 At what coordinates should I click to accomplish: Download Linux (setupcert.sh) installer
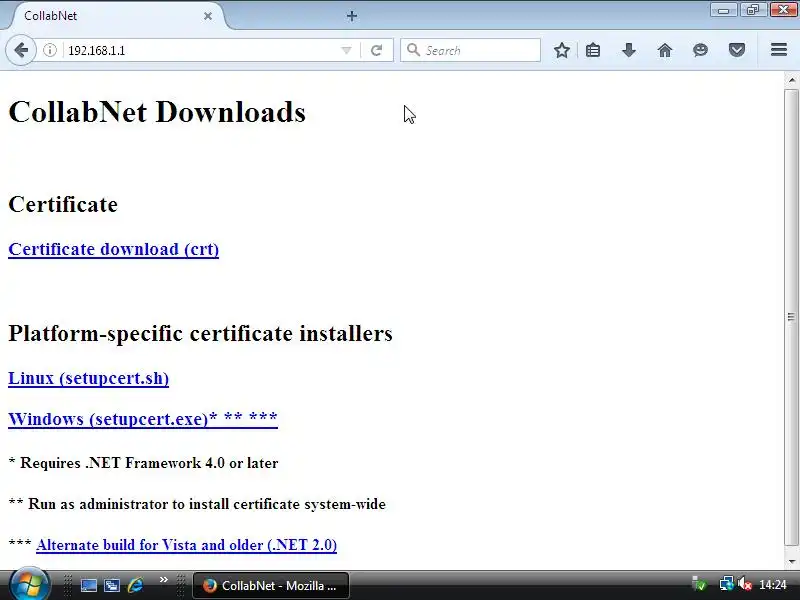[89, 379]
